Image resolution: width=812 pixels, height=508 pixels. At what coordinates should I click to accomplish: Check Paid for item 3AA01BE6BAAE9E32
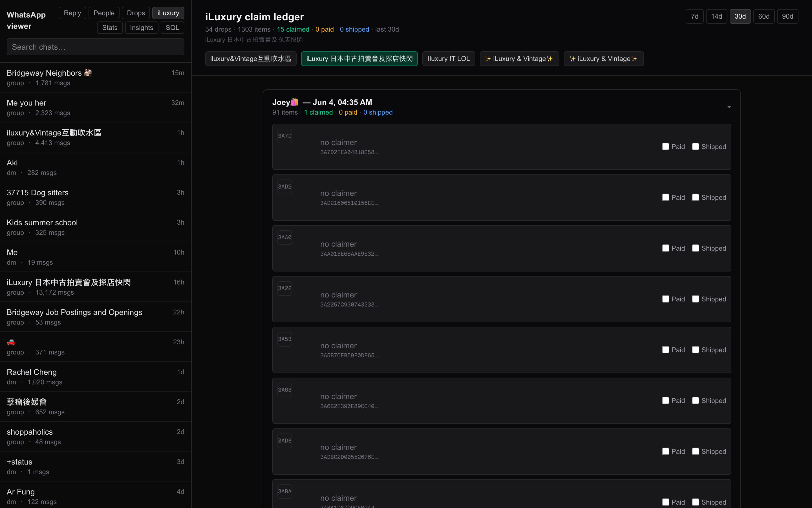665,248
